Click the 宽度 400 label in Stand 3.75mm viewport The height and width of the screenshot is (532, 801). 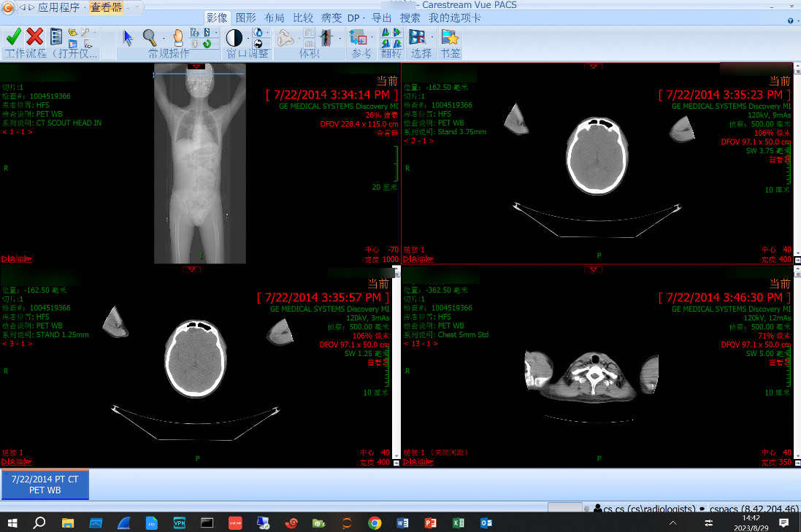click(776, 259)
